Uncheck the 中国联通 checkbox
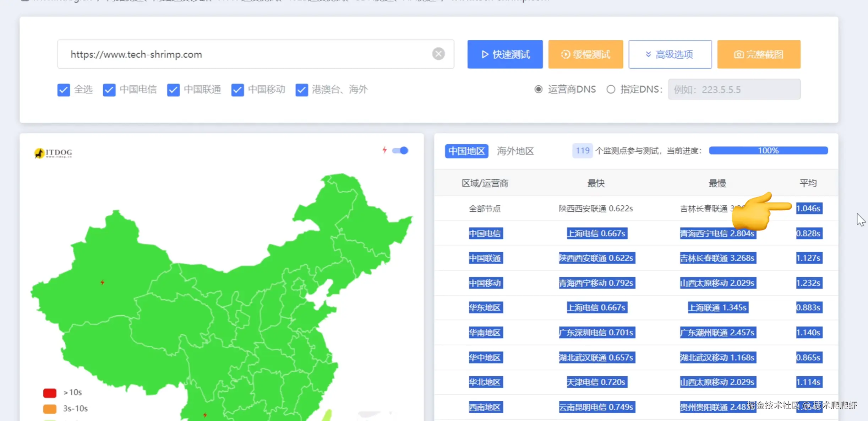Image resolution: width=868 pixels, height=421 pixels. click(x=173, y=90)
